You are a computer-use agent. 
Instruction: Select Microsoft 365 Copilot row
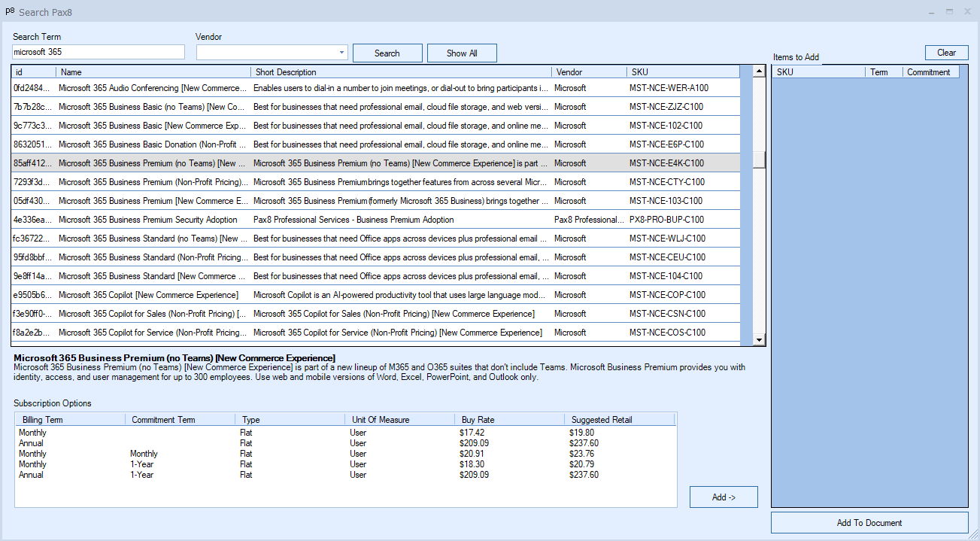tap(149, 295)
